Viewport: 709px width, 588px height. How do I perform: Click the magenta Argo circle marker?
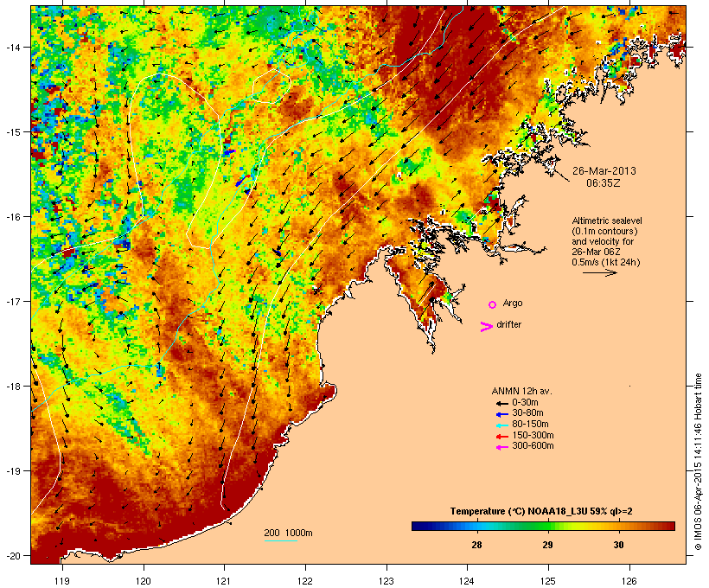pos(492,304)
